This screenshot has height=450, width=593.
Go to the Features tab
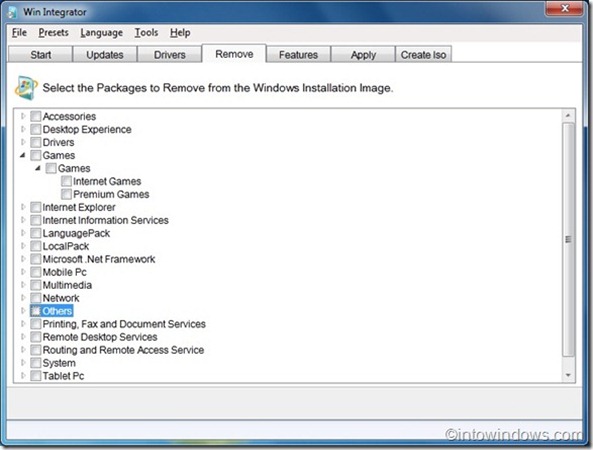click(298, 54)
